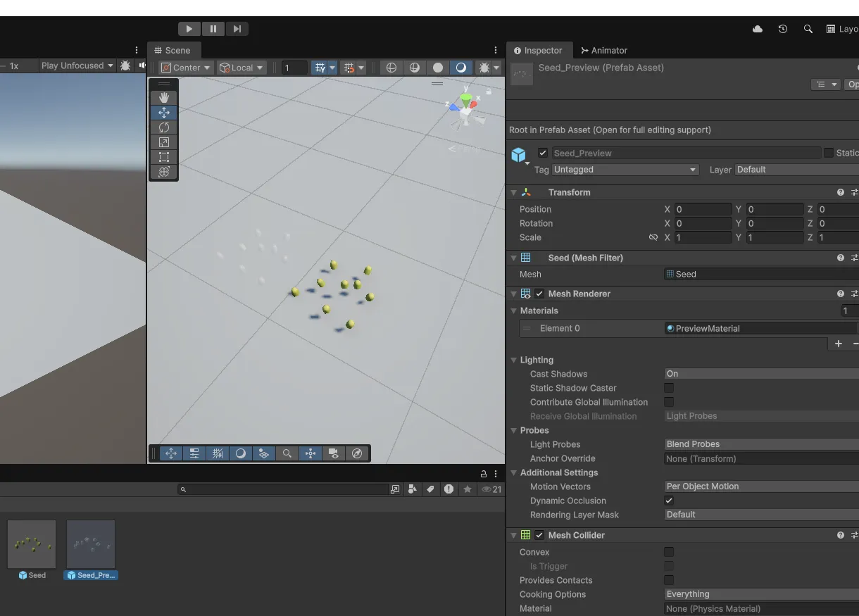This screenshot has height=616, width=859.
Task: Select wireframe draw mode globe icon
Action: (x=391, y=68)
